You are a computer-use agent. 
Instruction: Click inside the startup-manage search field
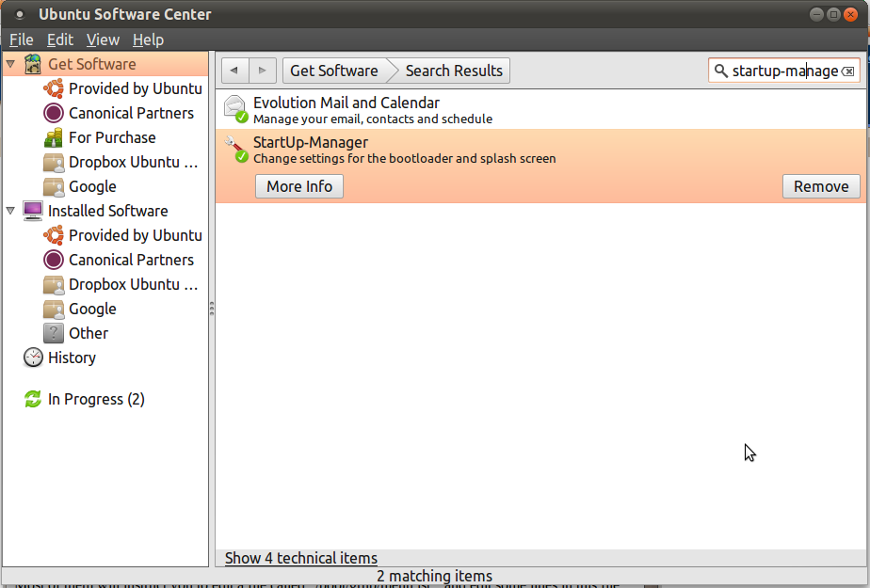[784, 71]
